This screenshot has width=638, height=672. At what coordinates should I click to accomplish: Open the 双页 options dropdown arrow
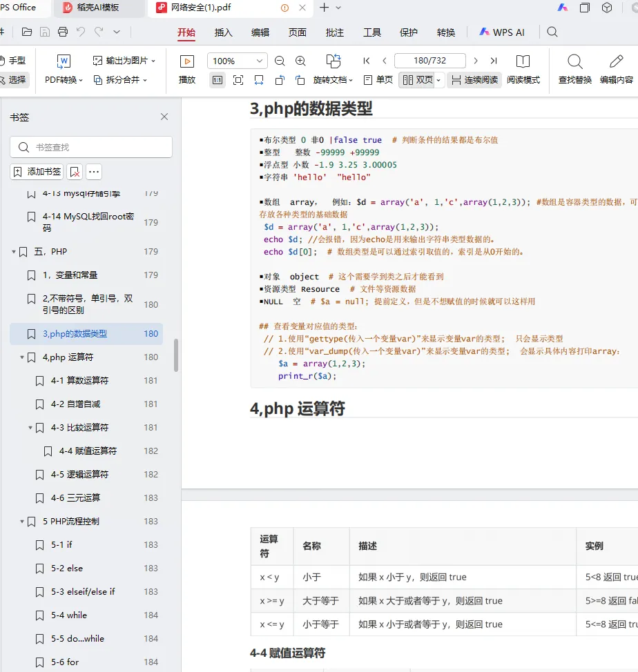[438, 80]
